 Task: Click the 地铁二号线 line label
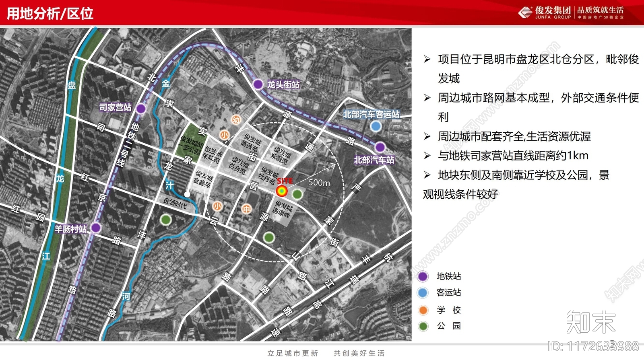pos(128,145)
